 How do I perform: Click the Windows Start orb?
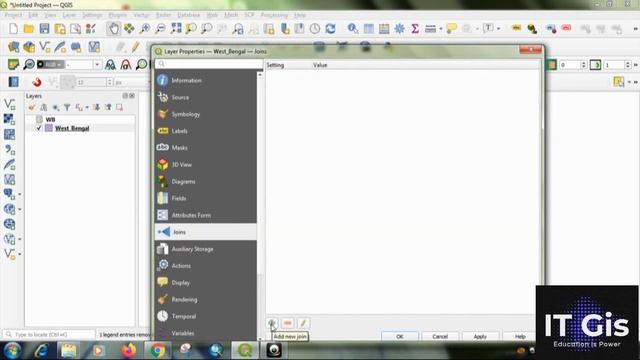[13, 350]
